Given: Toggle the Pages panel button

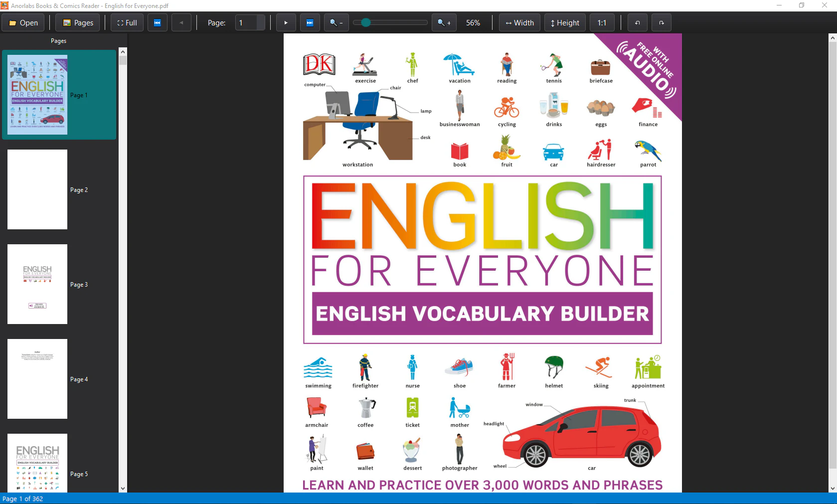Looking at the screenshot, I should [x=78, y=23].
